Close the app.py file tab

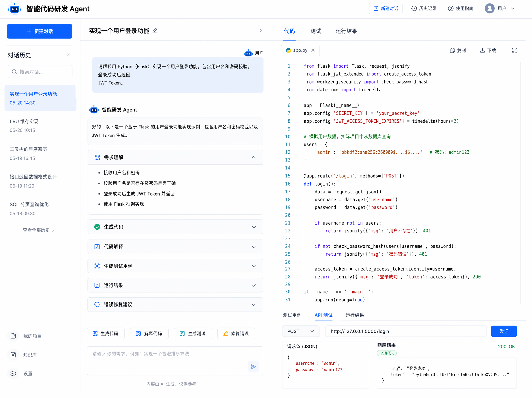313,50
